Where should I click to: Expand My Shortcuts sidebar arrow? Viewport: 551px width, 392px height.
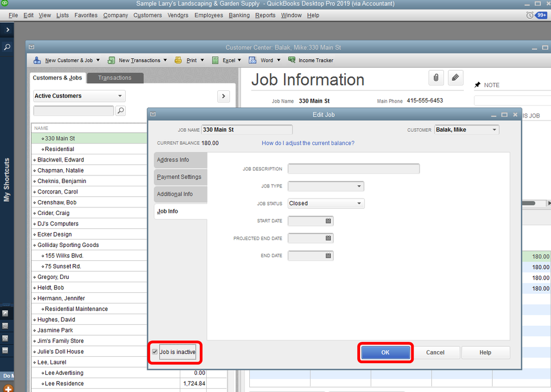tap(7, 30)
